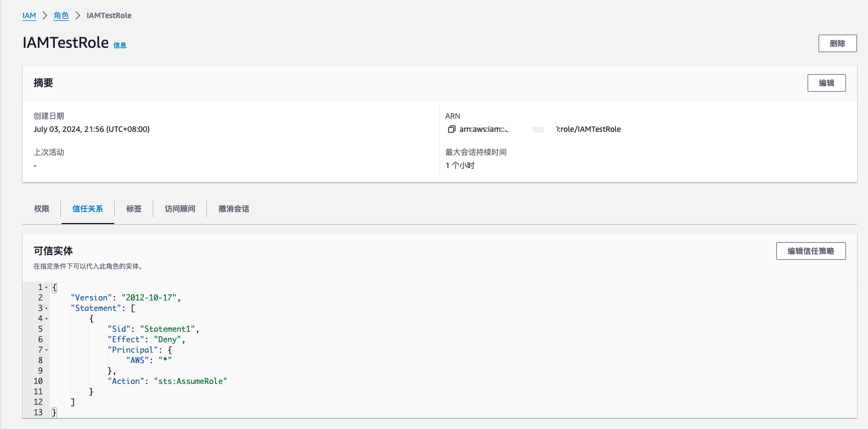Click line number 13 in editor gutter

click(38, 413)
